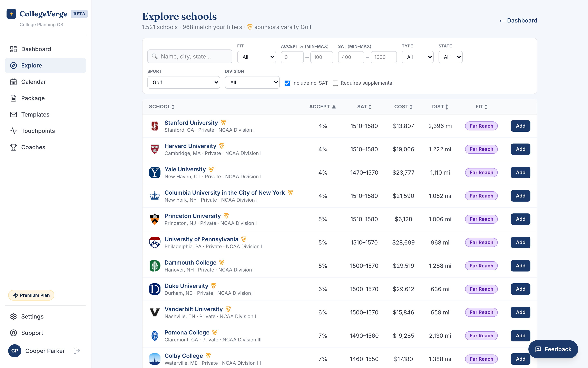Sort table by SAT column header
The width and height of the screenshot is (588, 368).
click(364, 107)
